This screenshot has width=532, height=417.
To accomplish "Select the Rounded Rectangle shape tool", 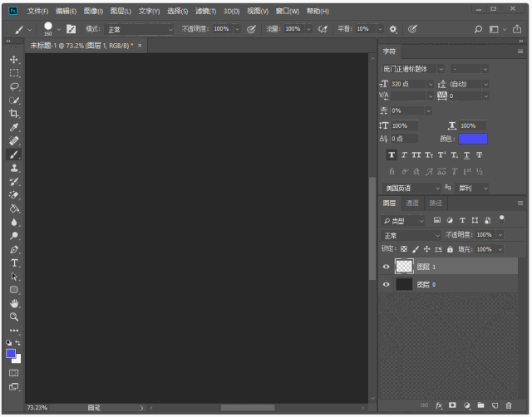I will (x=14, y=290).
